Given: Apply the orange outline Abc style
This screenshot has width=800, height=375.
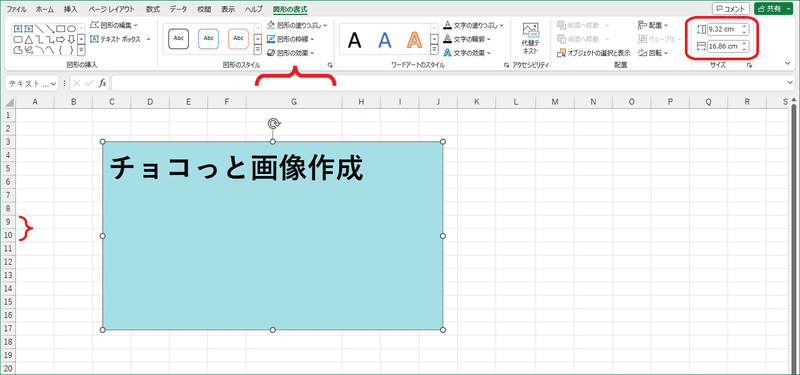Looking at the screenshot, I should (x=238, y=39).
